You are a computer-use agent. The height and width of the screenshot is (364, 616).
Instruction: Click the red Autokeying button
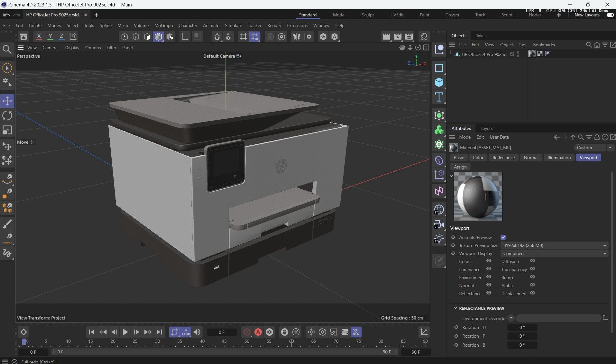click(x=258, y=332)
